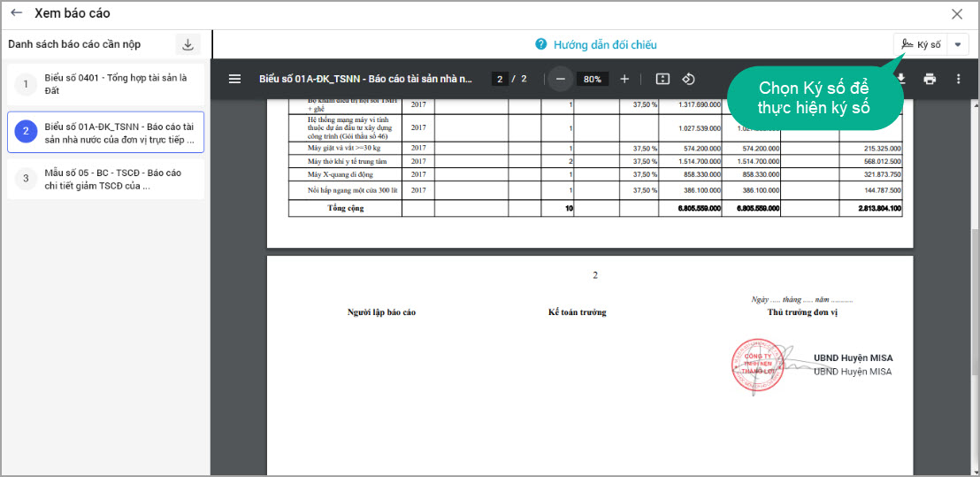980x477 pixels.
Task: Open the PDF viewer hamburger menu
Action: (235, 79)
